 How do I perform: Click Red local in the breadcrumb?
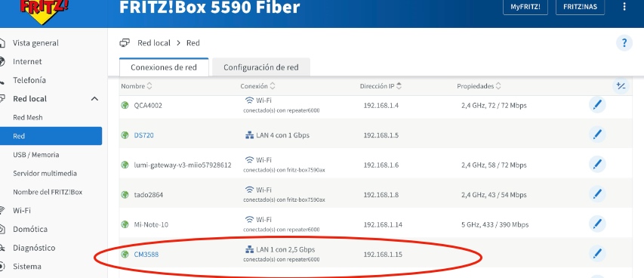tap(153, 43)
